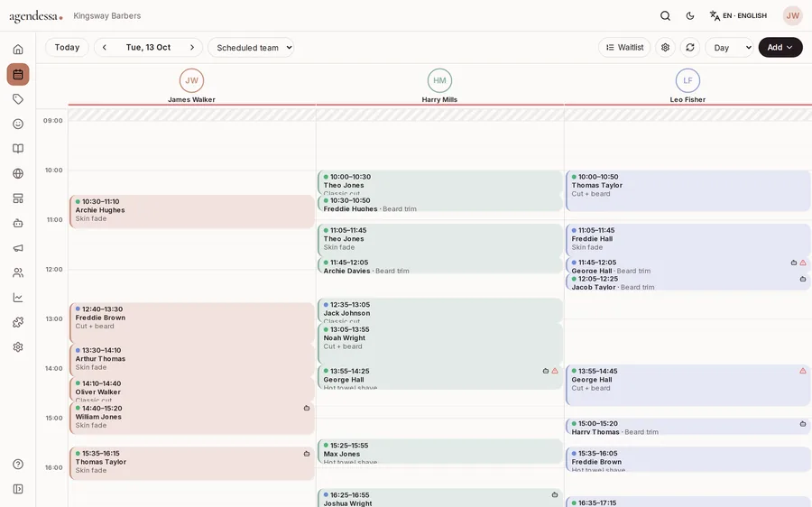Open Archie Davies 11:45 Beard trim appointment
The image size is (812, 507).
point(439,265)
